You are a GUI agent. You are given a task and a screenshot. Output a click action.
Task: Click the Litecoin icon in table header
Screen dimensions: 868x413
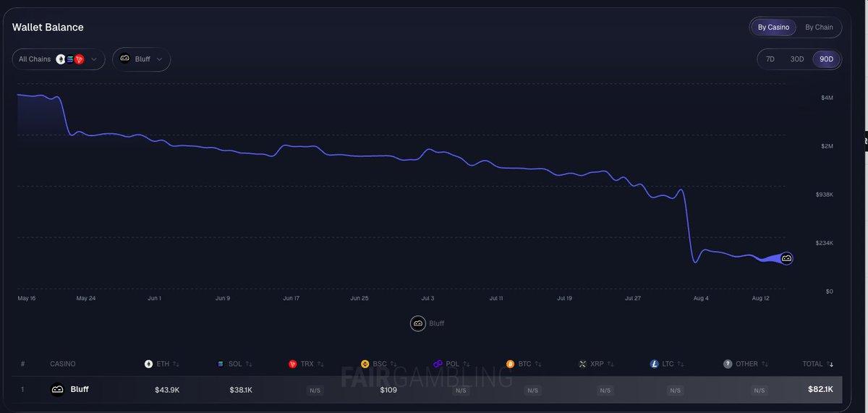(655, 364)
